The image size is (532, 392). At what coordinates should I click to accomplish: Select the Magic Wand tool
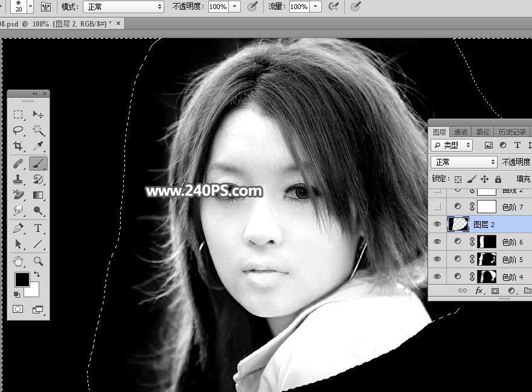coord(38,130)
